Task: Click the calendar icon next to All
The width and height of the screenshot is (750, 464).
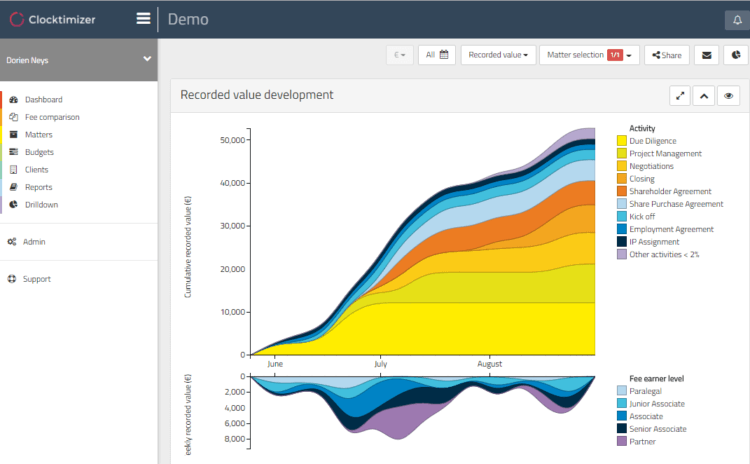Action: tap(444, 55)
